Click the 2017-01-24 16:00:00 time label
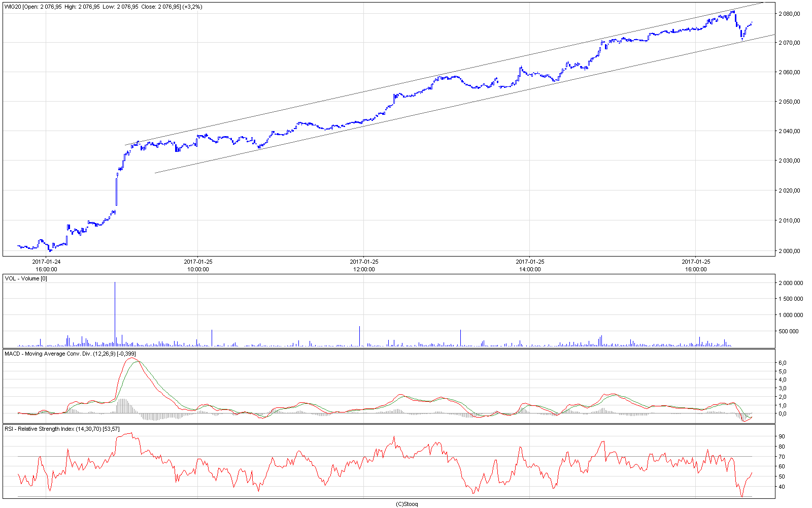Screen dimensions: 812x508 click(46, 266)
